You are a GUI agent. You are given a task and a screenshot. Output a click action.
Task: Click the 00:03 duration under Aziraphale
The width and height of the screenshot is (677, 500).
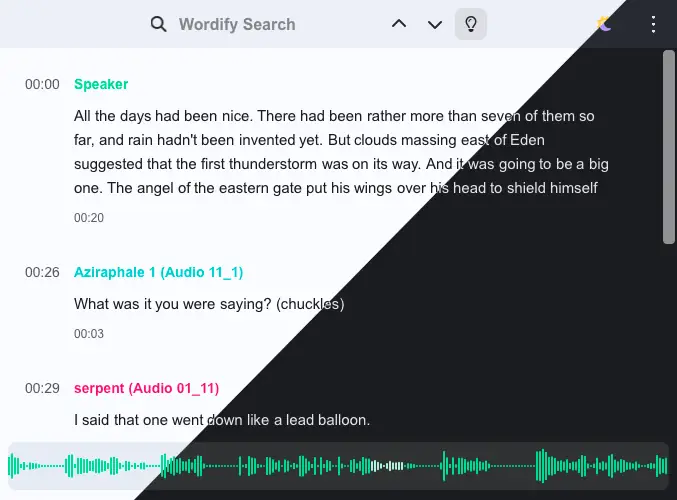[89, 334]
